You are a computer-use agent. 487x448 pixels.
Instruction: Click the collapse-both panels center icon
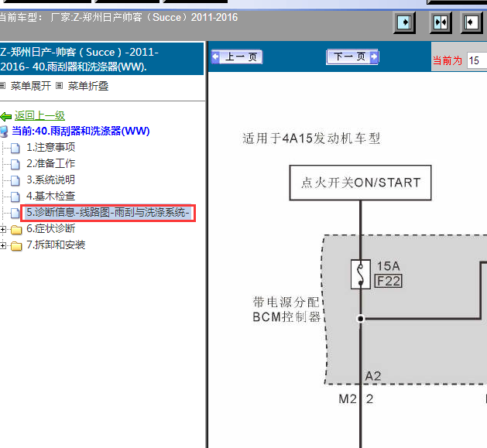tap(441, 22)
